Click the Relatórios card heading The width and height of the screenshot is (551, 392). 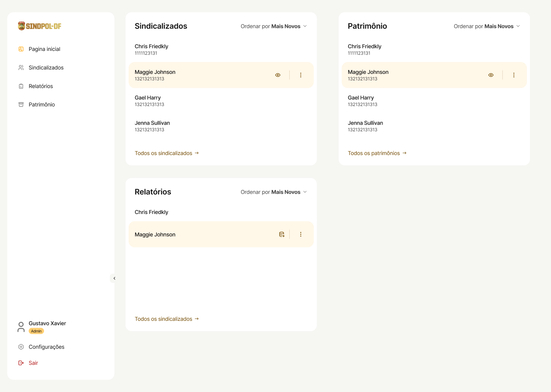point(153,192)
